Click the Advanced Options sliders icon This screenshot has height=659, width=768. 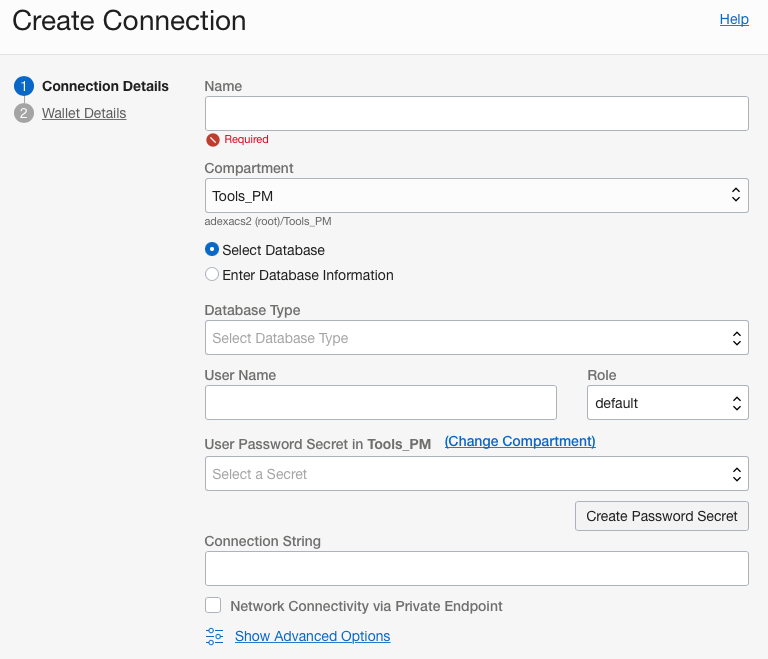pos(215,636)
